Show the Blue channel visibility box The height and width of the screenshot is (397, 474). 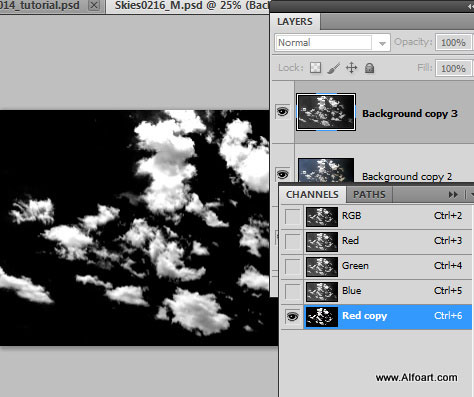coord(292,292)
